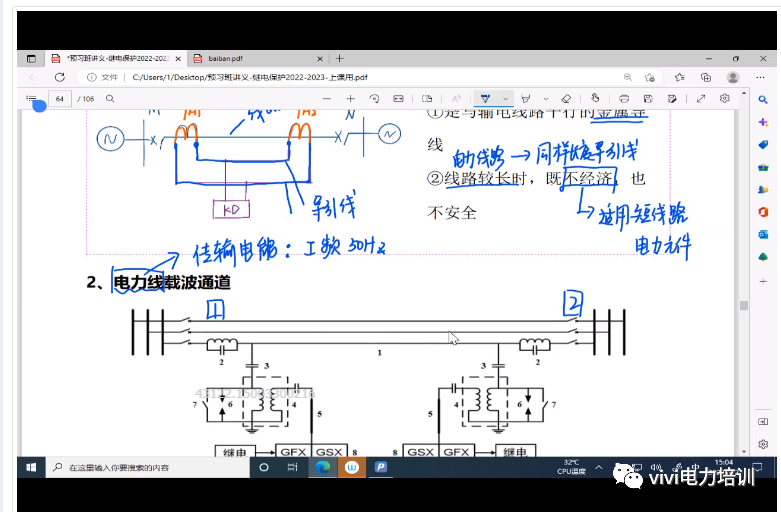Select the Erase tool
This screenshot has width=781, height=512.
click(x=566, y=99)
